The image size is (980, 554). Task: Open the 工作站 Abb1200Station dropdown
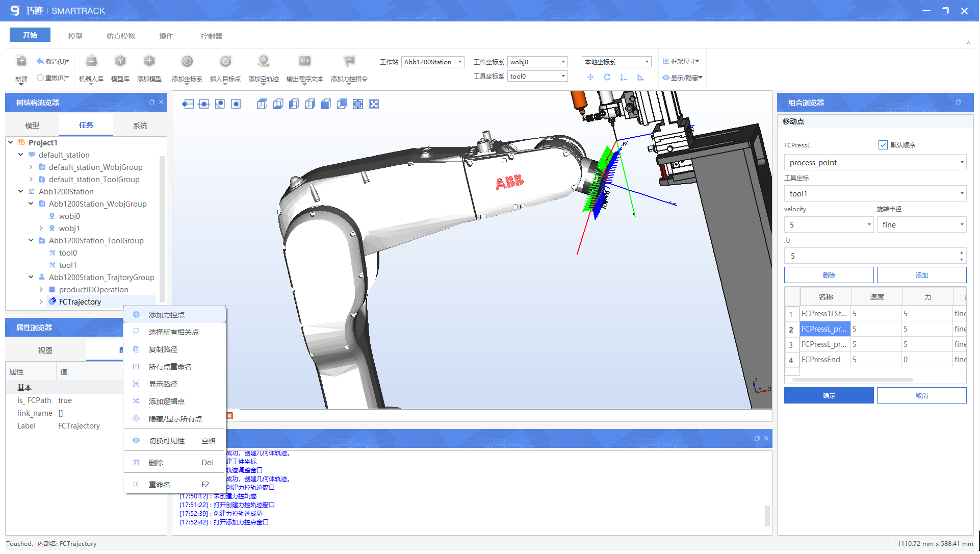click(x=433, y=62)
